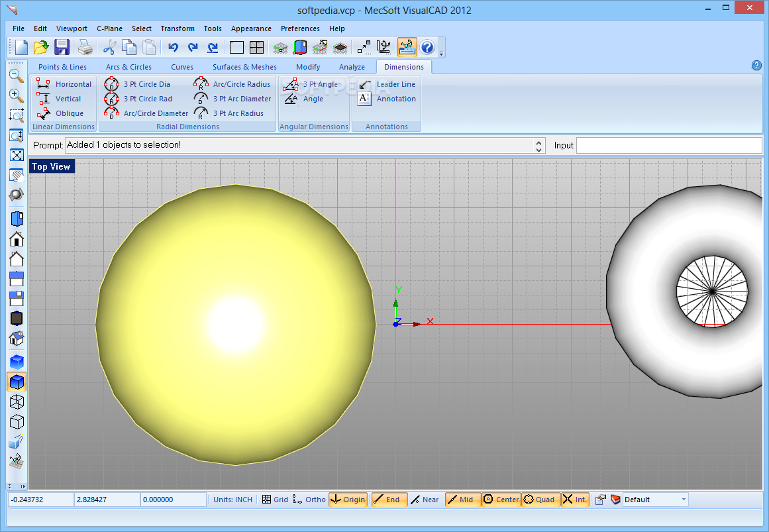Click the Input text field
The image size is (769, 532).
[x=669, y=145]
